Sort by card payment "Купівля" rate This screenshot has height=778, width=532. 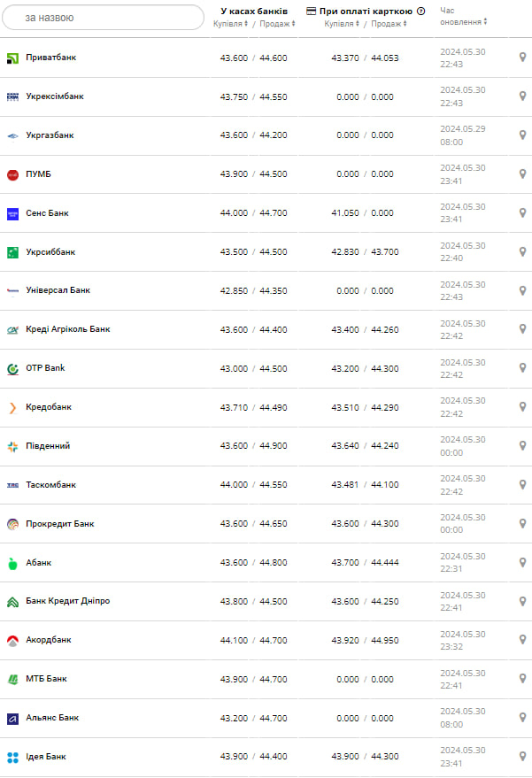point(343,24)
